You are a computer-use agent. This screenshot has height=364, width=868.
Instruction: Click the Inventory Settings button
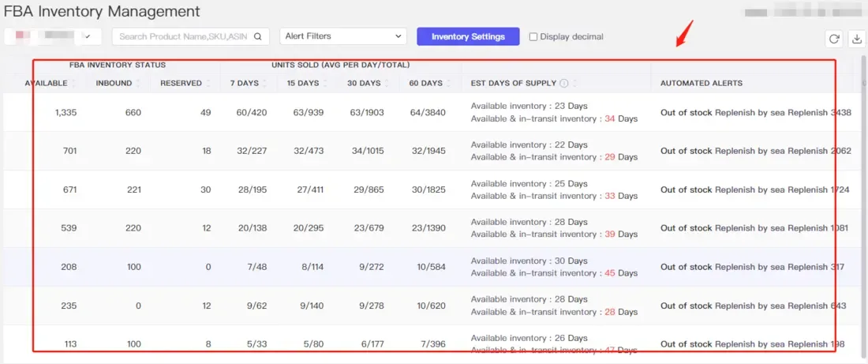click(x=468, y=36)
